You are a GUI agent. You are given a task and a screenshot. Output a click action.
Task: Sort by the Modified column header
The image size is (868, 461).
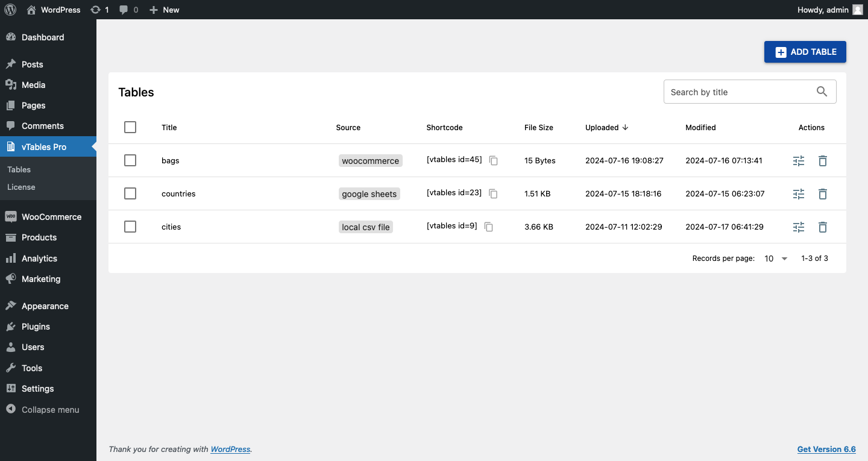point(700,128)
